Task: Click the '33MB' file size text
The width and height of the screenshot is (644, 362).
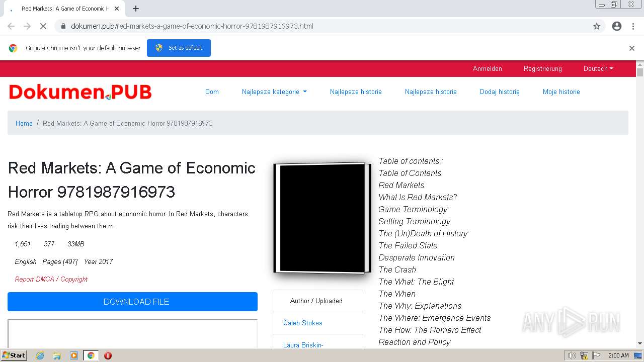Action: pos(76,244)
